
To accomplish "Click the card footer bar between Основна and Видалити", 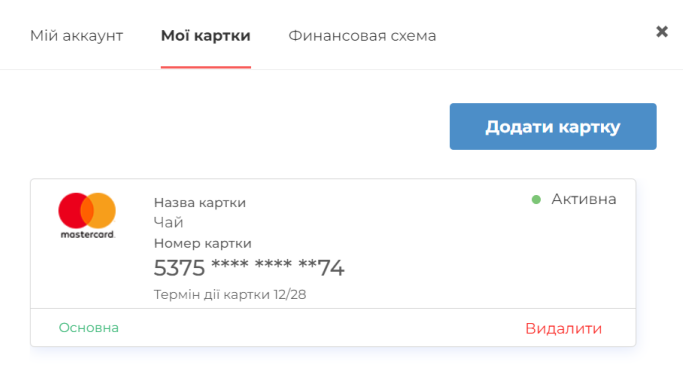I will (x=322, y=328).
